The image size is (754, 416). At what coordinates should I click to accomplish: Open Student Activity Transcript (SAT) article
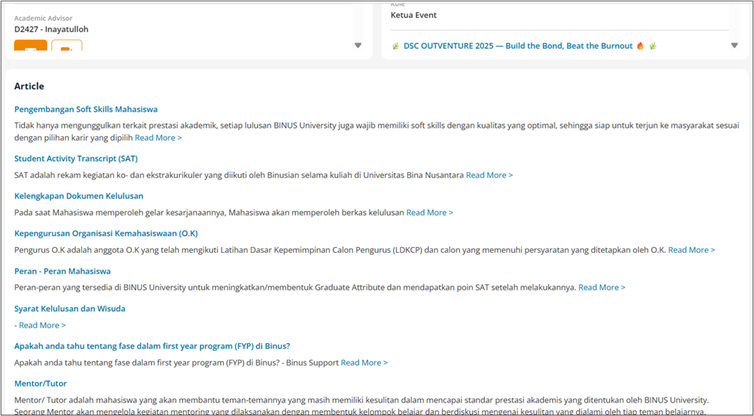[x=76, y=158]
